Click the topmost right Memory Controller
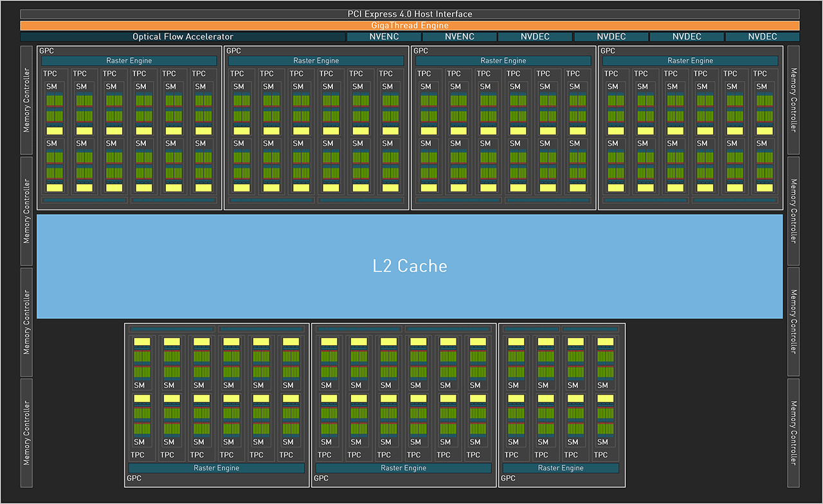The image size is (823, 504). (793, 99)
